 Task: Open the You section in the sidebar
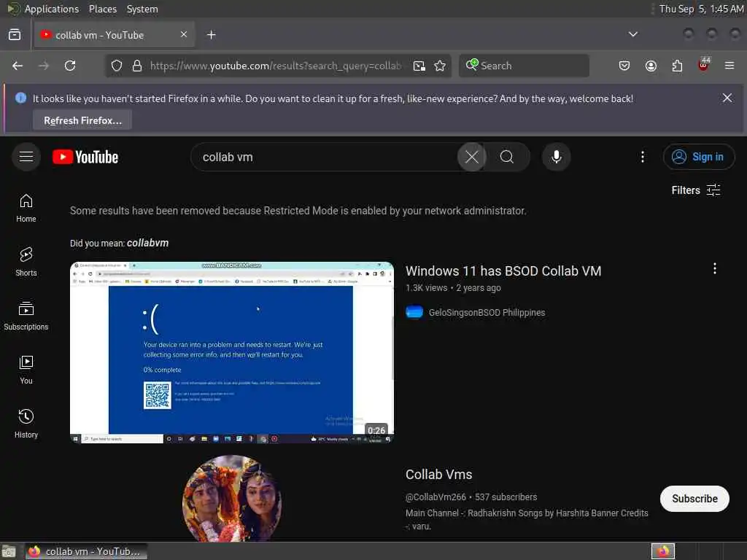pos(26,370)
